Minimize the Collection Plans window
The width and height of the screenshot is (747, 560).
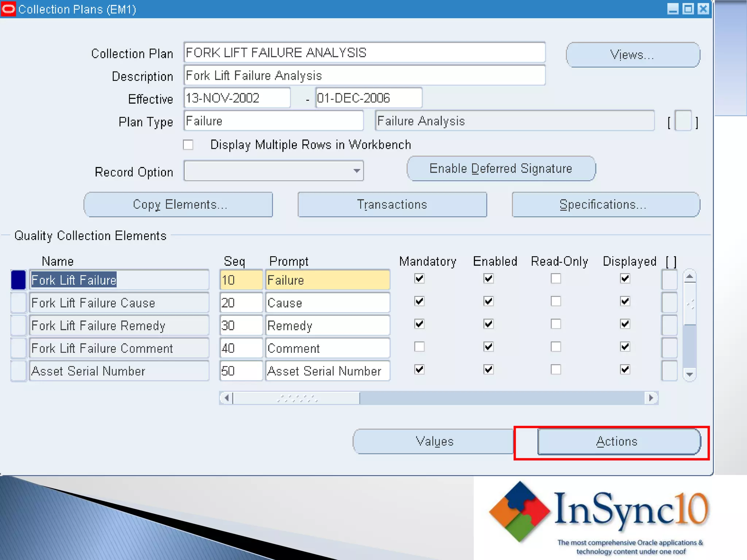pos(673,9)
